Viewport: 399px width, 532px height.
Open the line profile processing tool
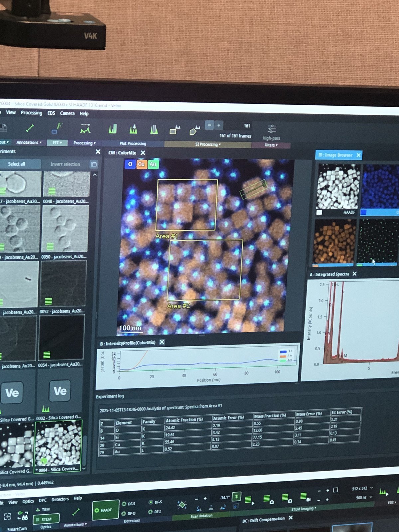click(x=85, y=129)
